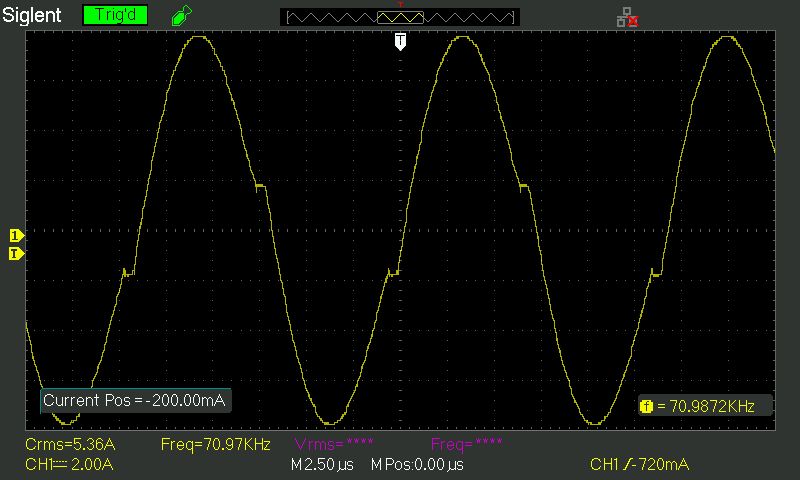Click the Current Pos = -200.00mA box
Viewport: 800px width, 480px height.
[x=136, y=400]
